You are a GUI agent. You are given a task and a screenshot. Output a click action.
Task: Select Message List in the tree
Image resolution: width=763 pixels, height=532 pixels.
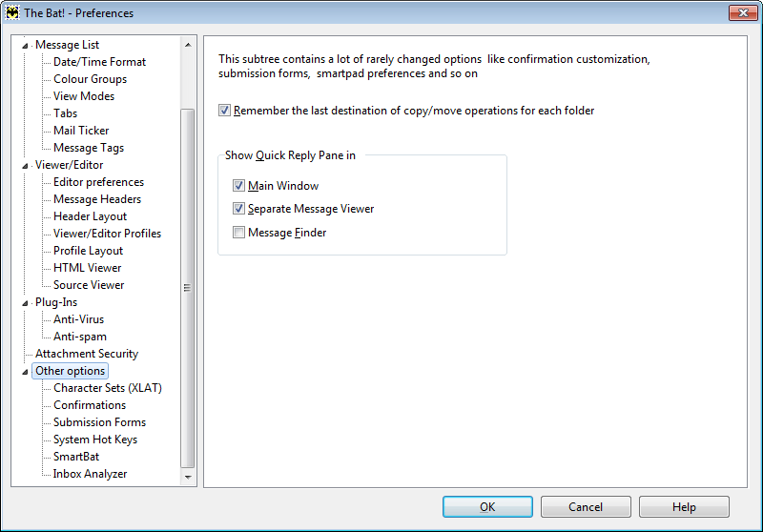[x=67, y=45]
